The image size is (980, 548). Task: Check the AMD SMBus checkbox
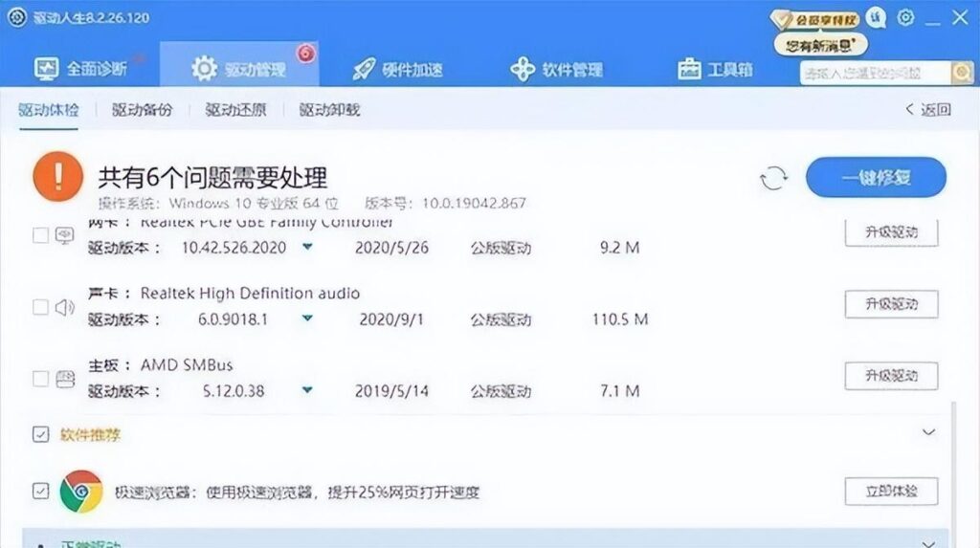click(x=40, y=379)
